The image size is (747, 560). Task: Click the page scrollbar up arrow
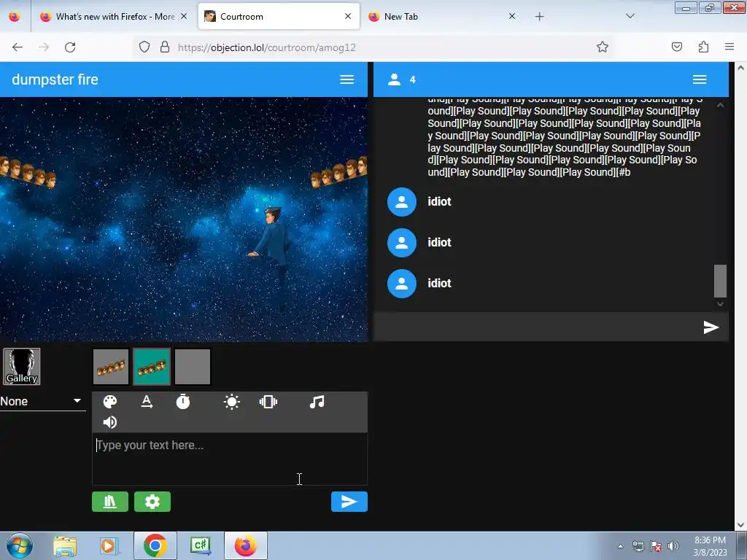tap(741, 68)
